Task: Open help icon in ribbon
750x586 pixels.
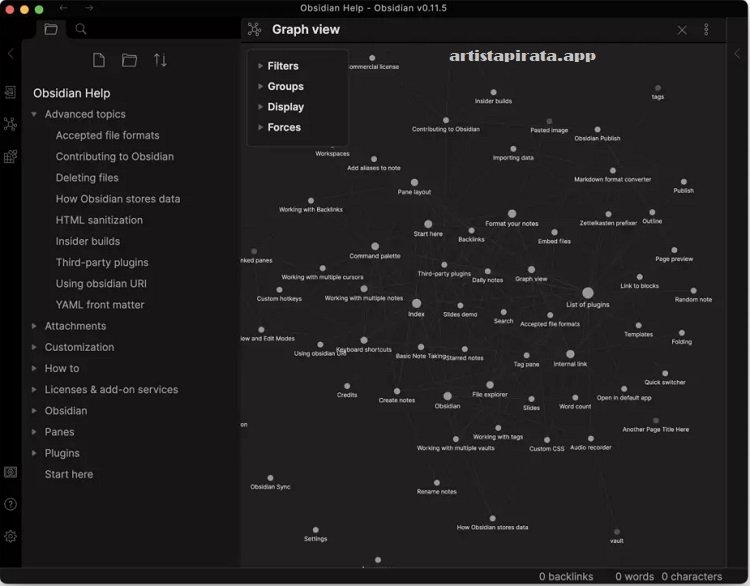Action: tap(11, 504)
